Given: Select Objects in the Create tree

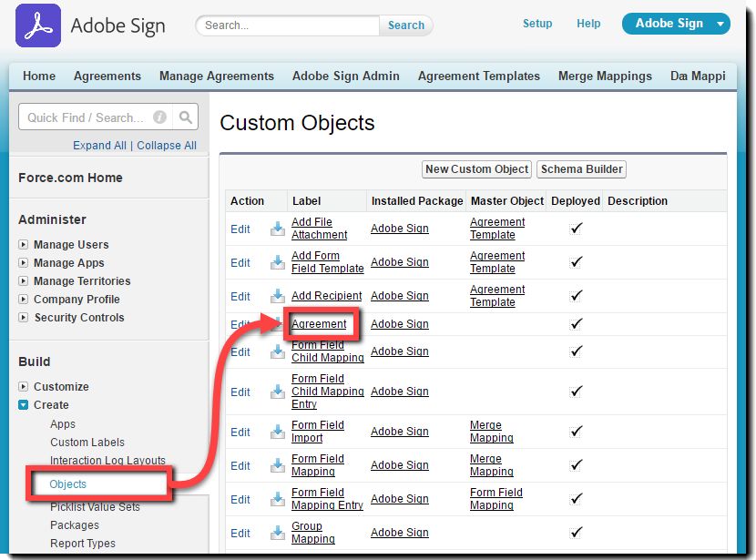Looking at the screenshot, I should click(x=68, y=484).
